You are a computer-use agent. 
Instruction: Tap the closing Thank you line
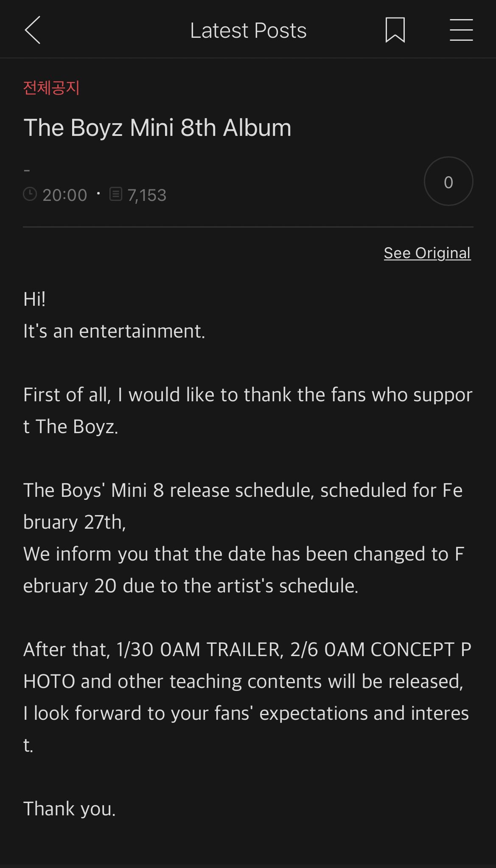pos(70,809)
